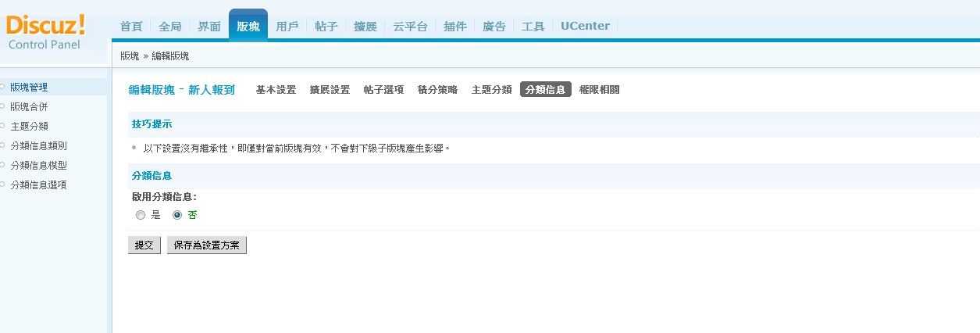The image size is (980, 333).
Task: Click 版塊 » 編輯版塊 breadcrumb text
Action: pos(155,56)
